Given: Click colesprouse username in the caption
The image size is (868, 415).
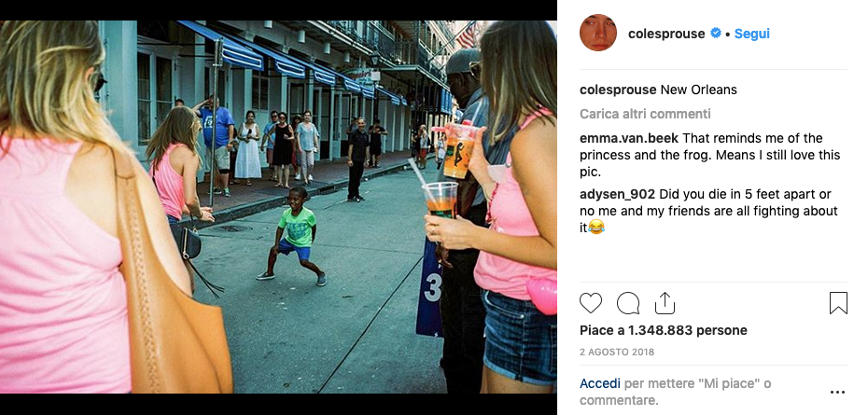Looking at the screenshot, I should click(618, 90).
